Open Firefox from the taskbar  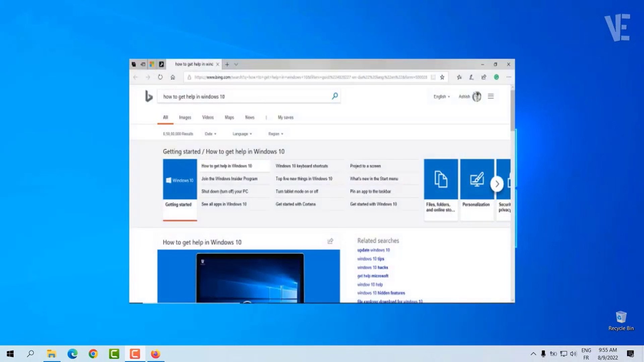click(x=155, y=354)
